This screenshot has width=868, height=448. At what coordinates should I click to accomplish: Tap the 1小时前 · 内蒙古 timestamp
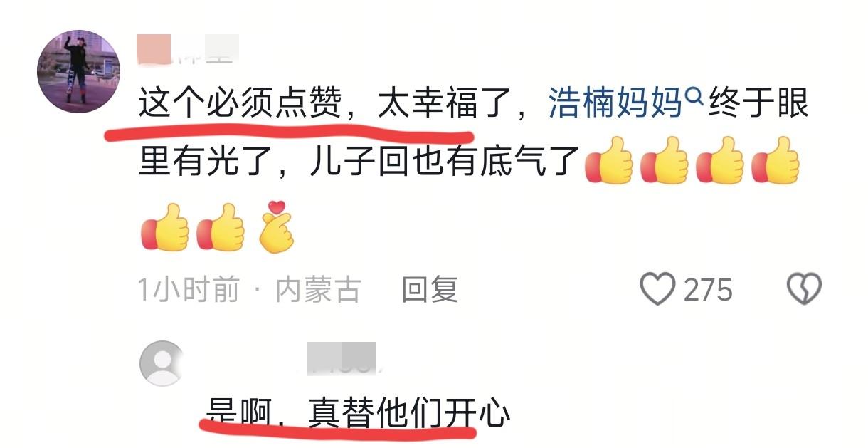[250, 290]
